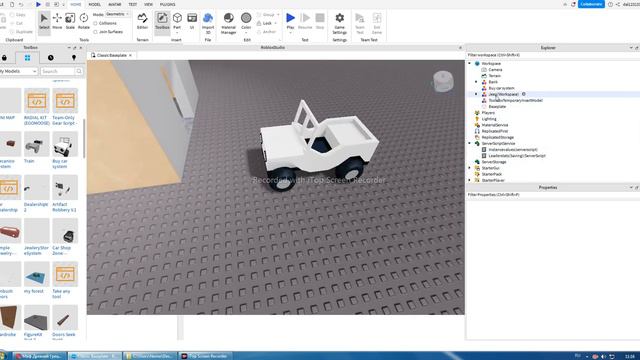Open the Lock dropdown
Image resolution: width=640 pixels, height=360 pixels.
point(267,23)
